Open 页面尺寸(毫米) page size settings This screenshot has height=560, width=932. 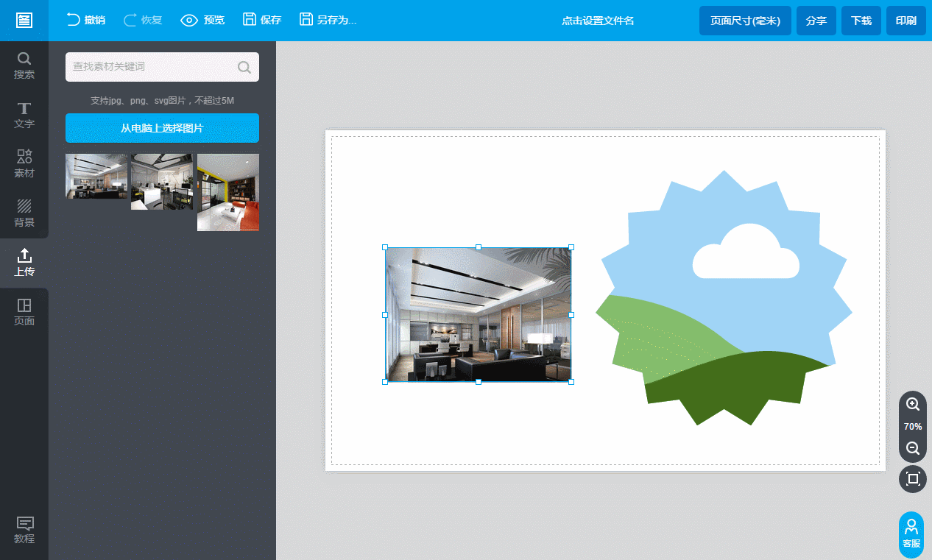[x=745, y=21]
